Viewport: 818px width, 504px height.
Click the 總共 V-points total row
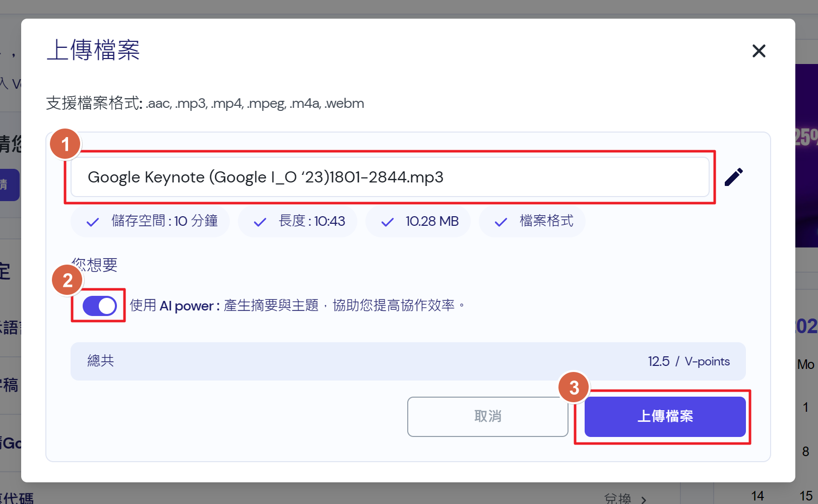coord(408,361)
